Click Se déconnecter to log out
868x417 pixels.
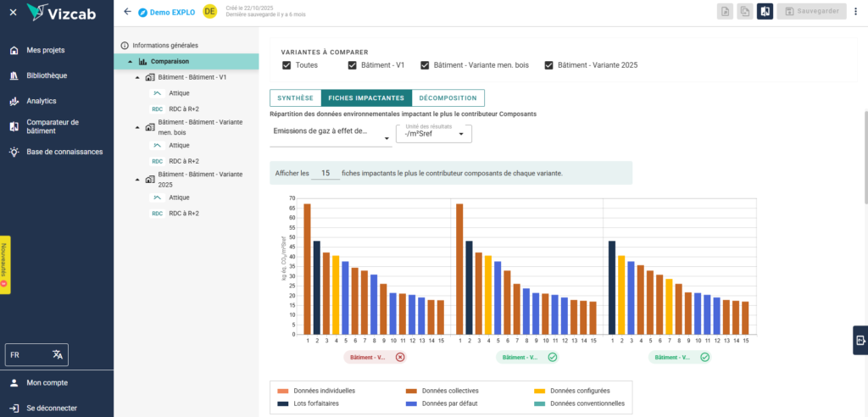[x=51, y=408]
